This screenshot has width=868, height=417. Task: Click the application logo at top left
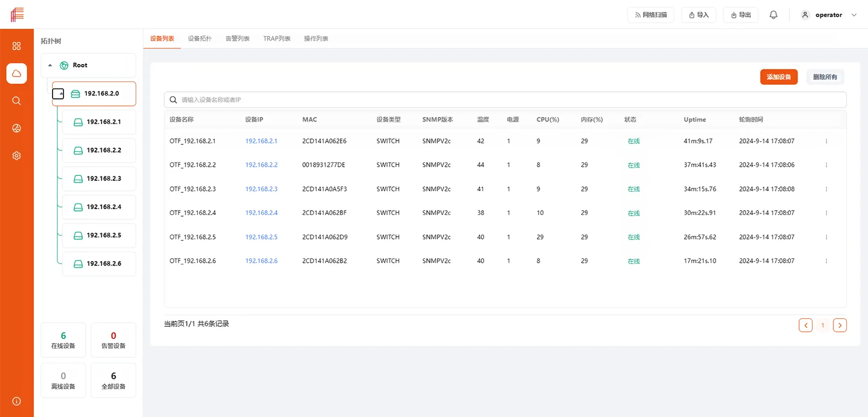(x=17, y=14)
